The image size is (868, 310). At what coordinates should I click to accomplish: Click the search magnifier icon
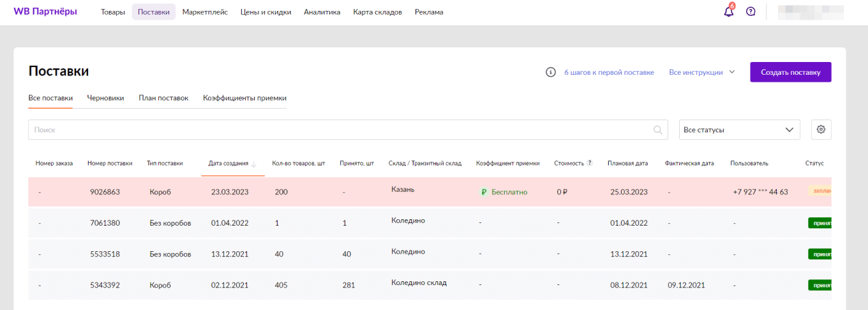coord(658,130)
